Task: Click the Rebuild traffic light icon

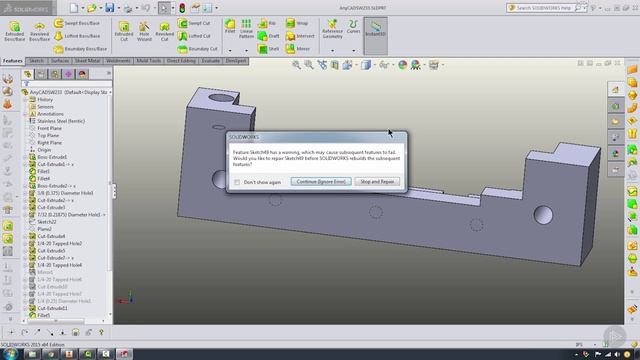Action: click(182, 8)
